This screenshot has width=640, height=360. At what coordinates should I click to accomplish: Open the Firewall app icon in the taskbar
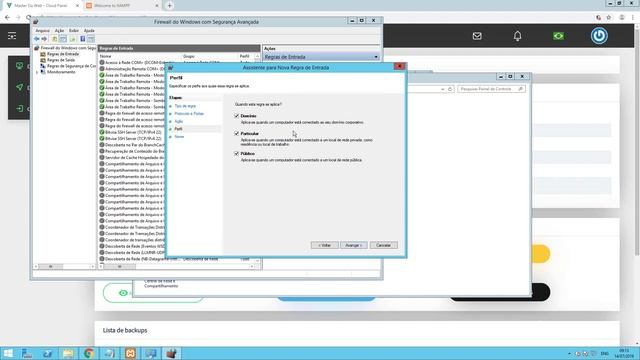[172, 353]
